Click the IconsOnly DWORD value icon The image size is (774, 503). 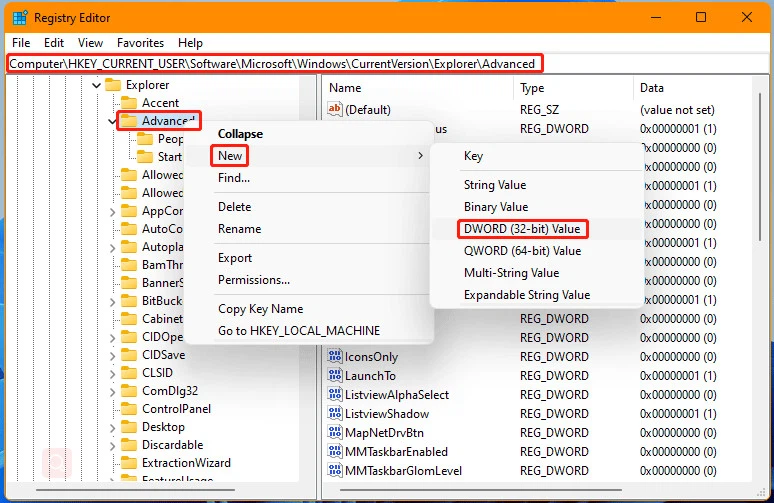coord(335,356)
